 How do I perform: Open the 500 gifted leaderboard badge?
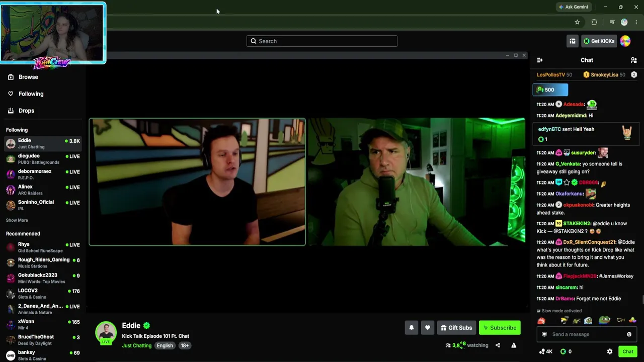(x=550, y=90)
